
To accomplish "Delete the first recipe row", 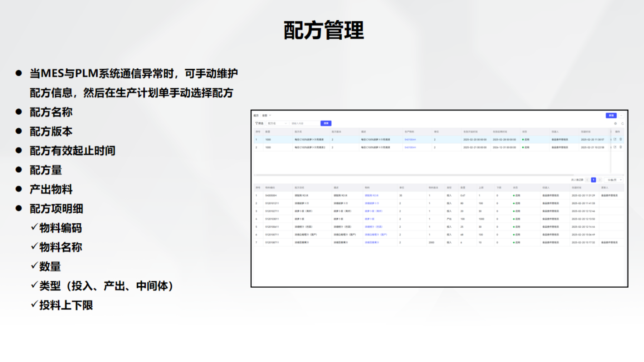I will click(x=621, y=139).
